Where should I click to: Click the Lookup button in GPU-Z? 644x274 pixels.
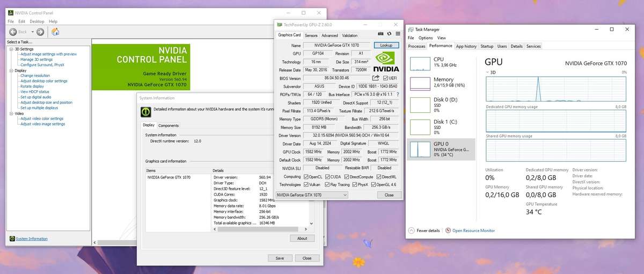pyautogui.click(x=386, y=45)
